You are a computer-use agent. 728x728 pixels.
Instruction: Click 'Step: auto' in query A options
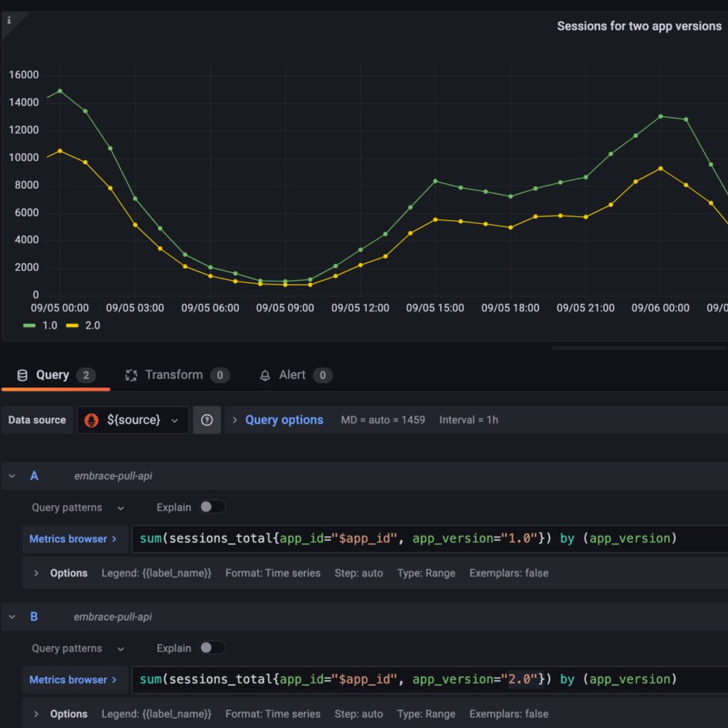point(359,573)
